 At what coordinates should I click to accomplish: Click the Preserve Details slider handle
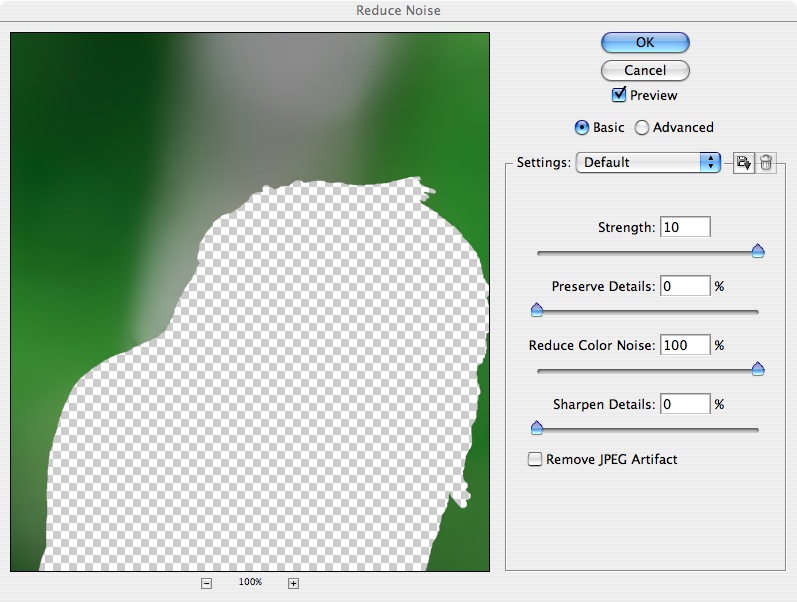[x=537, y=310]
